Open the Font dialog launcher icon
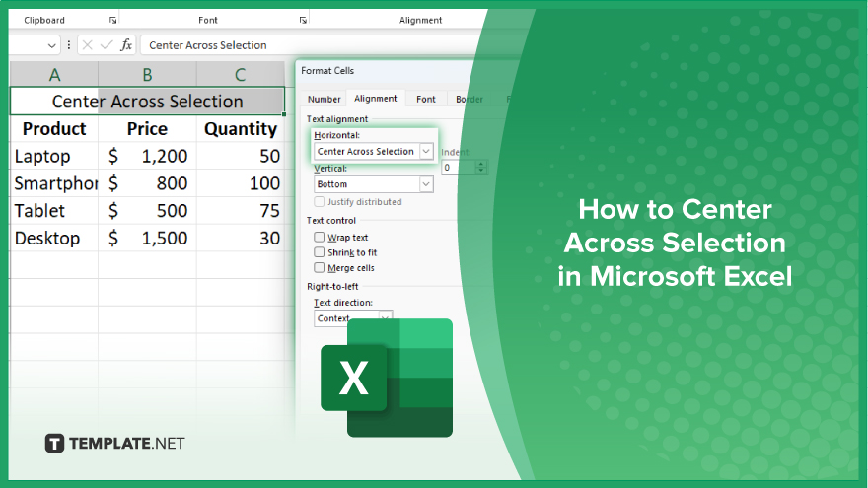 pyautogui.click(x=303, y=20)
